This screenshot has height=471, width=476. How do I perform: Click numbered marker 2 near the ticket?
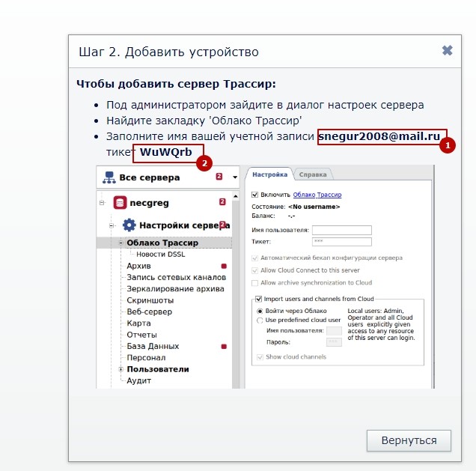[204, 163]
